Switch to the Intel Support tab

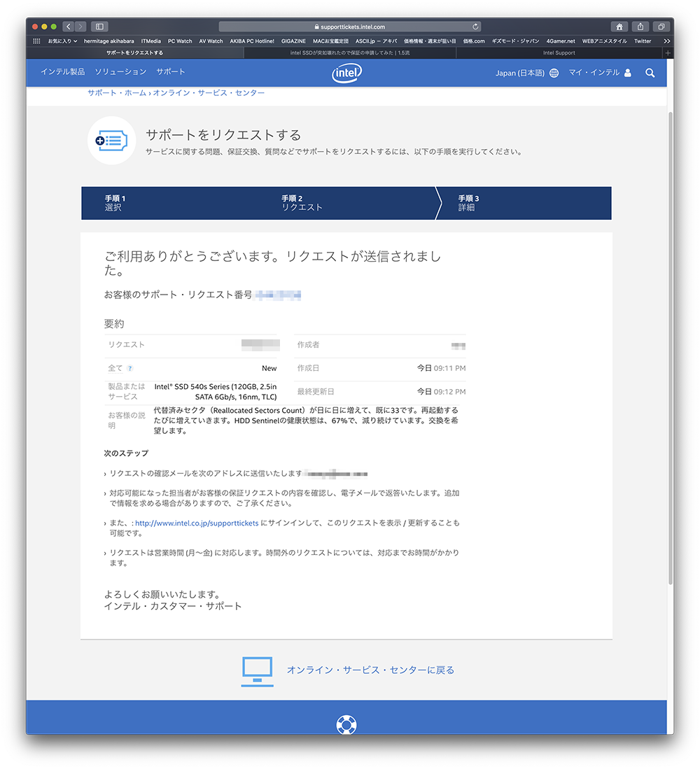pyautogui.click(x=559, y=53)
